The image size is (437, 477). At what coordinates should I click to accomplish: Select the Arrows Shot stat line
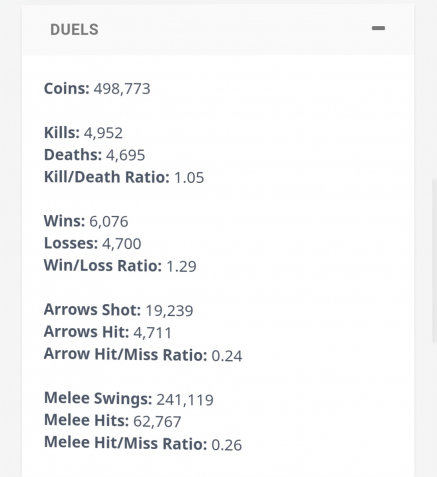coord(119,310)
